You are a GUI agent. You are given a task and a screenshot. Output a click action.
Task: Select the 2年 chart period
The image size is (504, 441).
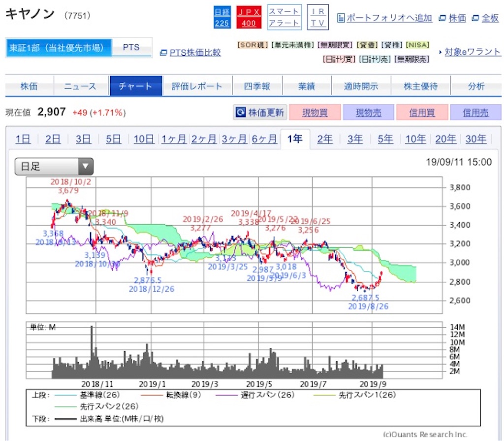click(x=325, y=139)
